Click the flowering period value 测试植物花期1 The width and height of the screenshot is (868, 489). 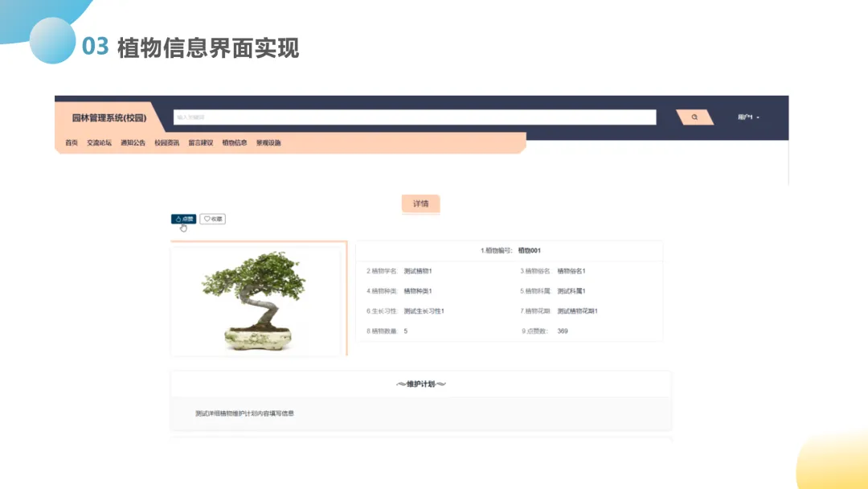[577, 310]
